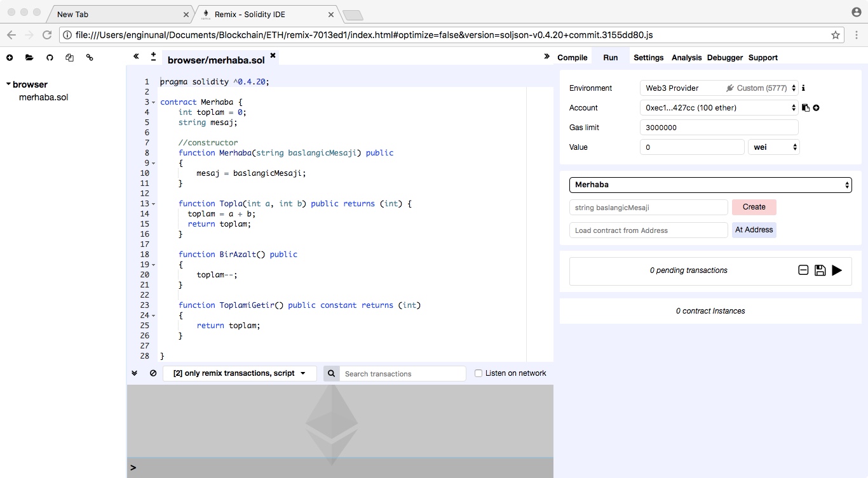This screenshot has height=478, width=868.
Task: Publish files to GitHub gist icon
Action: pos(50,58)
